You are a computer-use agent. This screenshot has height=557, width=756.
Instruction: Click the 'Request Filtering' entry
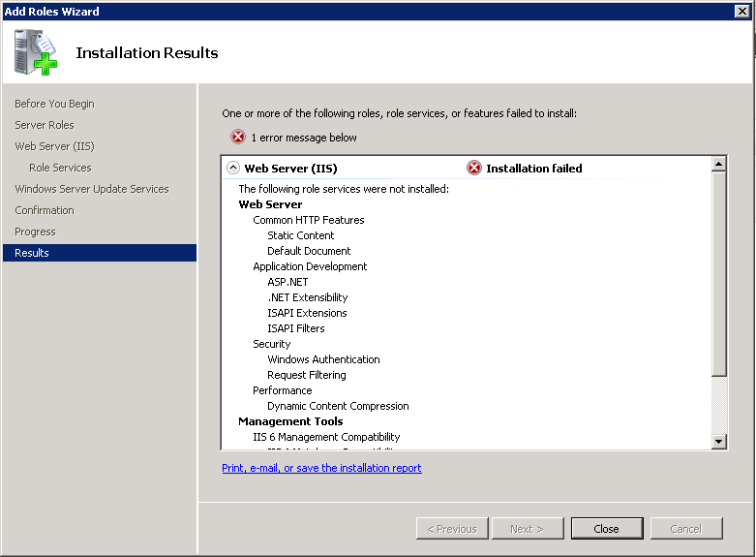pos(307,375)
